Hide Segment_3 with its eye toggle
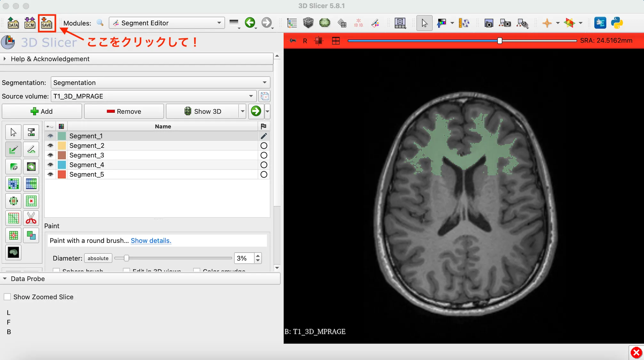This screenshot has width=644, height=360. (x=50, y=155)
